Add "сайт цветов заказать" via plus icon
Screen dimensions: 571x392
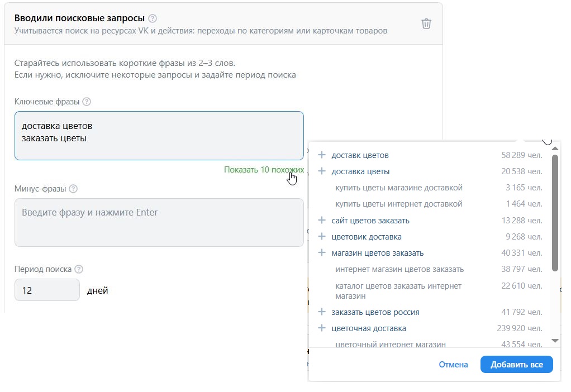(323, 220)
